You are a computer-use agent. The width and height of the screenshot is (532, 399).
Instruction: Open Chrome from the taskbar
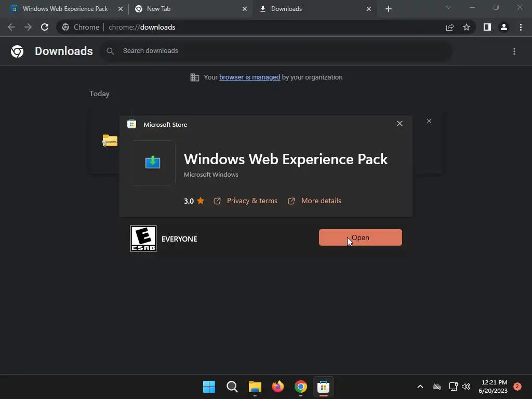click(301, 387)
